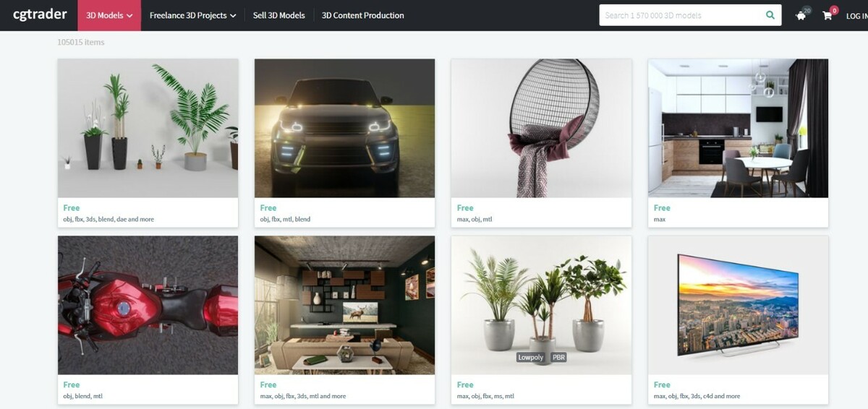
Task: Expand the Freelance 3D Projects menu
Action: tap(192, 15)
